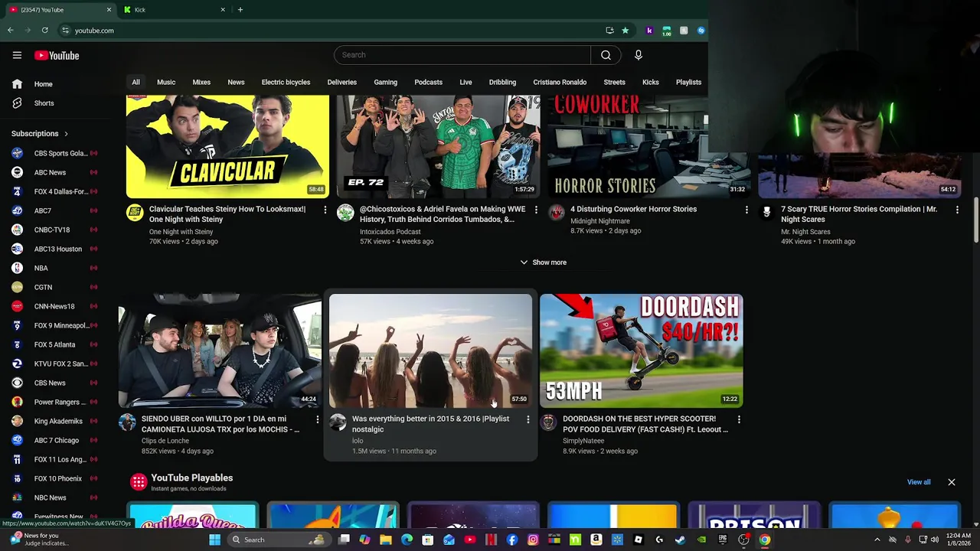Open FOX 10 Phoenix subscription in sidebar
This screenshot has width=980, height=551.
click(x=54, y=478)
